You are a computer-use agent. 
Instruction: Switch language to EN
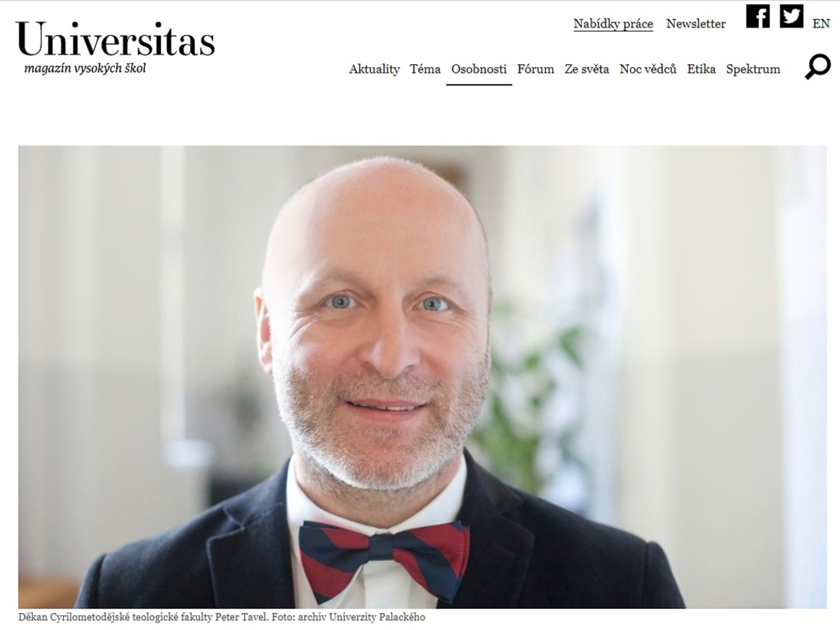point(821,24)
